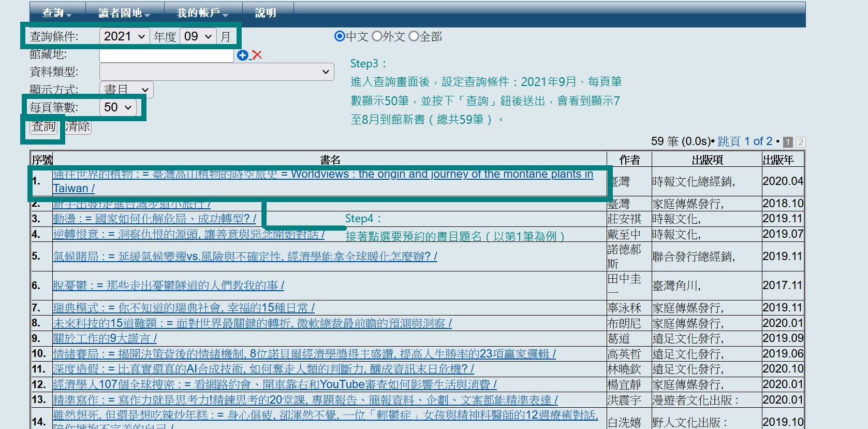
Task: Click the 跳頁 link
Action: (729, 141)
